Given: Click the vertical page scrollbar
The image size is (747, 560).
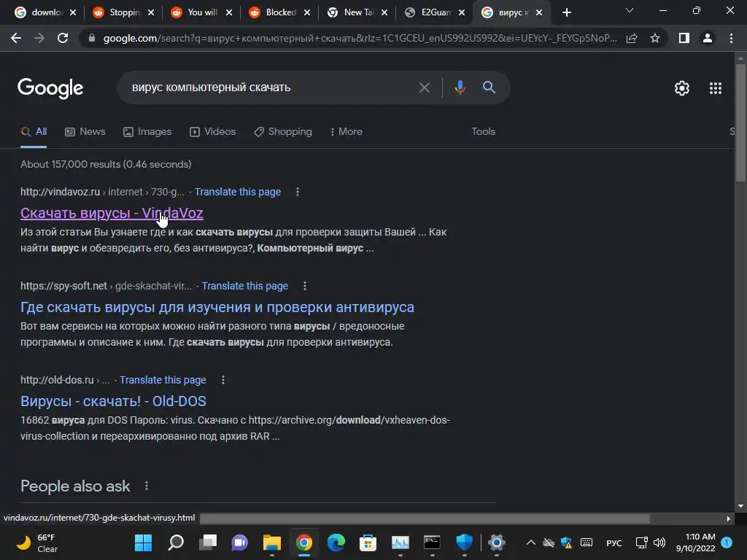Looking at the screenshot, I should pos(740,122).
